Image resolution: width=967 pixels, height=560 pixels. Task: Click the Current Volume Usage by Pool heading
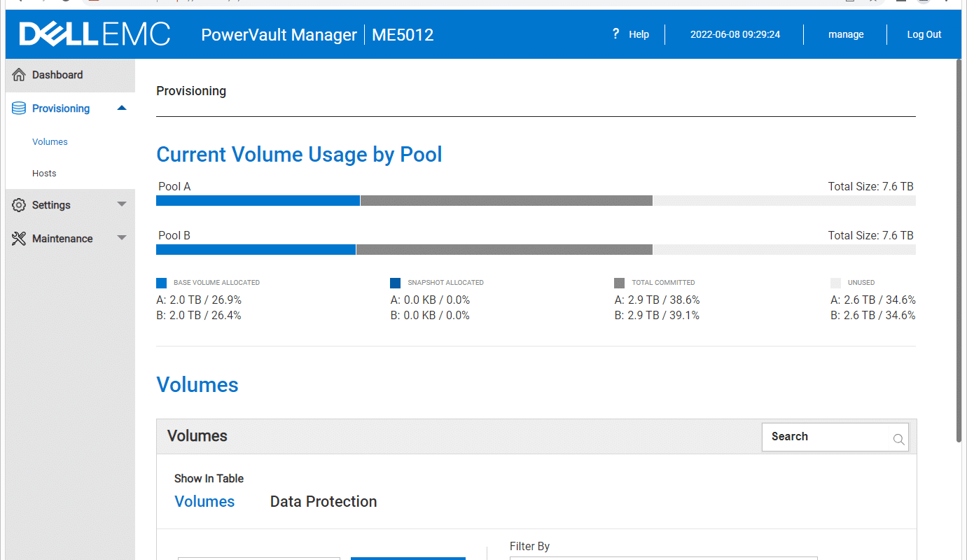[299, 155]
